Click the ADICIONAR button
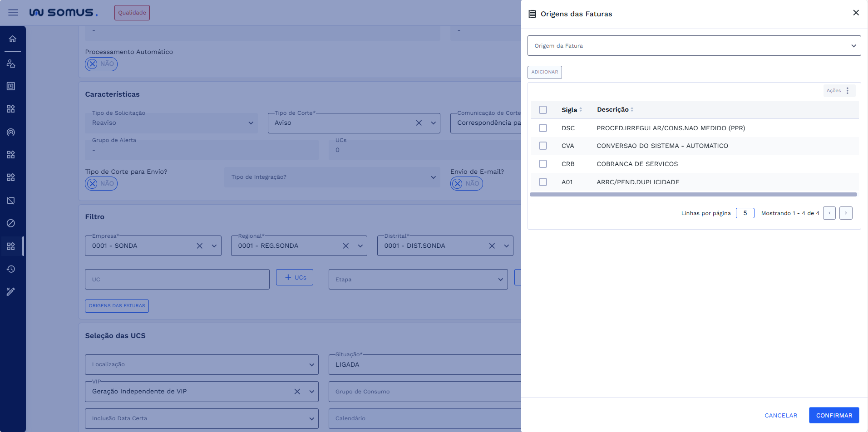This screenshot has height=432, width=868. click(544, 72)
